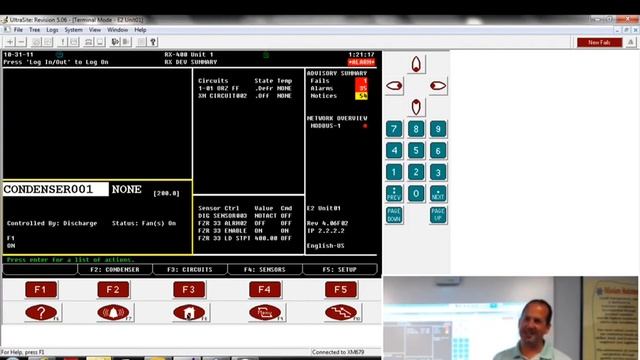
Task: Click the right arrow key button
Action: pyautogui.click(x=438, y=86)
